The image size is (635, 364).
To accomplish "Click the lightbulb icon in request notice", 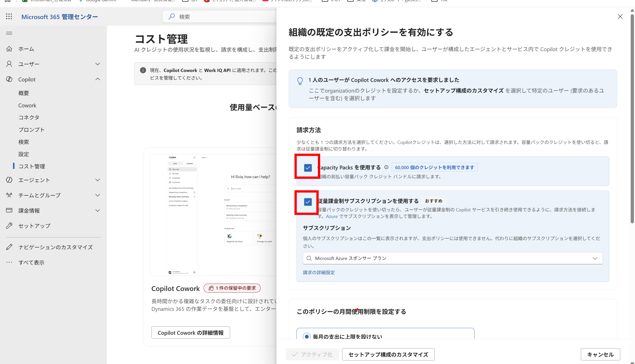I will coord(300,81).
